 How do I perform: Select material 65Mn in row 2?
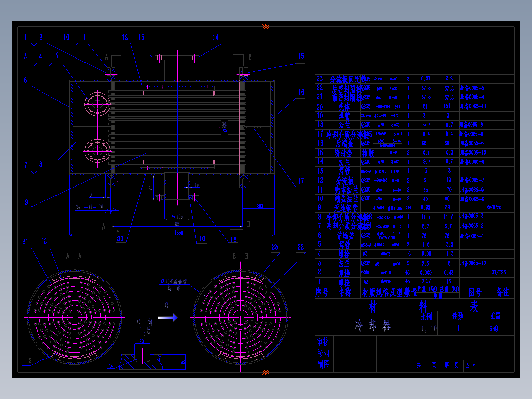pos(366,273)
